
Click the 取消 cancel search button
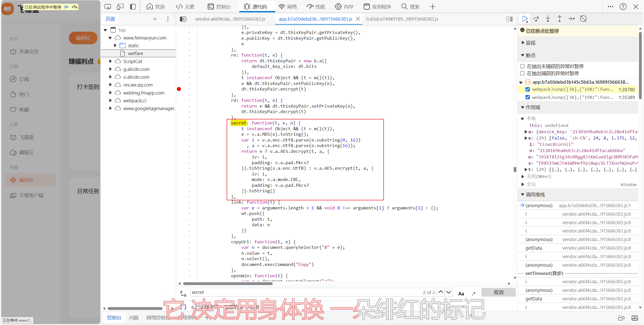click(x=498, y=292)
